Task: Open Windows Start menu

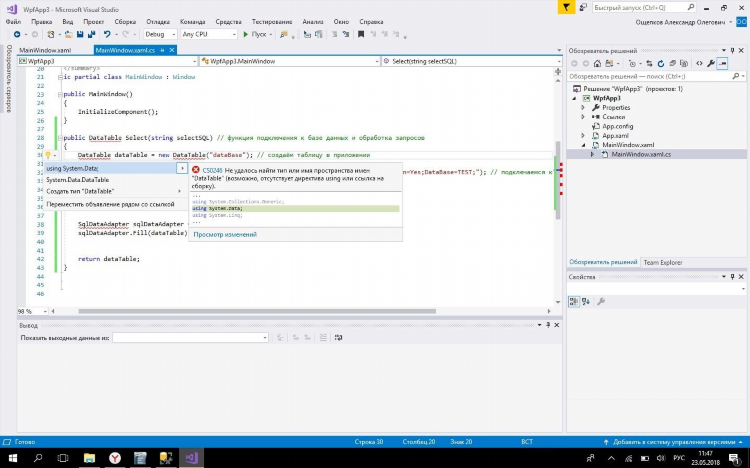Action: pyautogui.click(x=13, y=458)
